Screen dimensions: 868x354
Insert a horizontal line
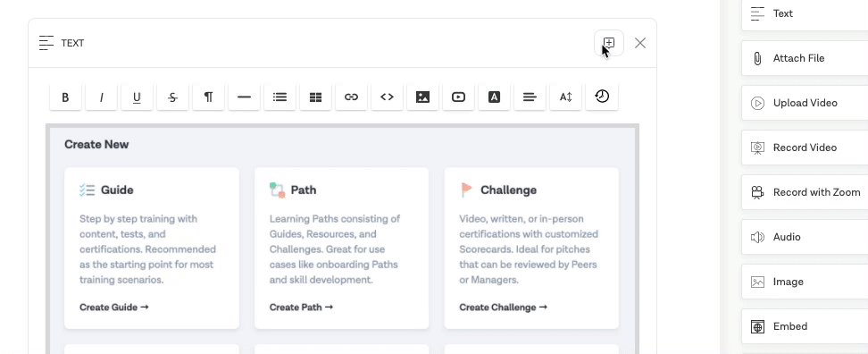coord(244,97)
